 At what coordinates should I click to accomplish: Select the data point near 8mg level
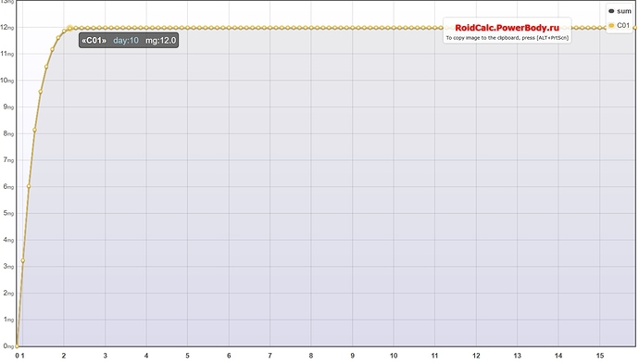pos(34,130)
